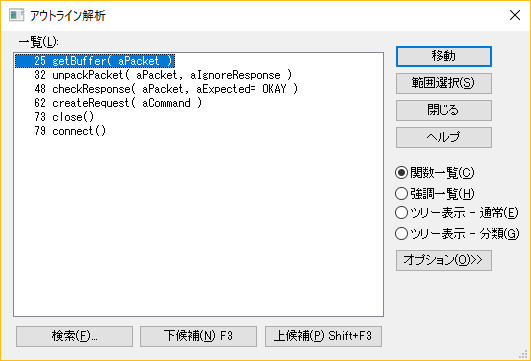Select the 関数一覧(C) radio button
This screenshot has width=531, height=361.
coord(434,173)
